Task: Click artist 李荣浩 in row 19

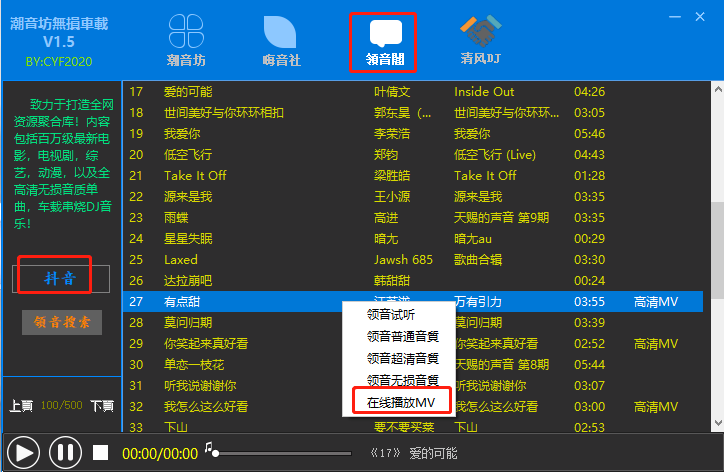Action: pyautogui.click(x=392, y=133)
